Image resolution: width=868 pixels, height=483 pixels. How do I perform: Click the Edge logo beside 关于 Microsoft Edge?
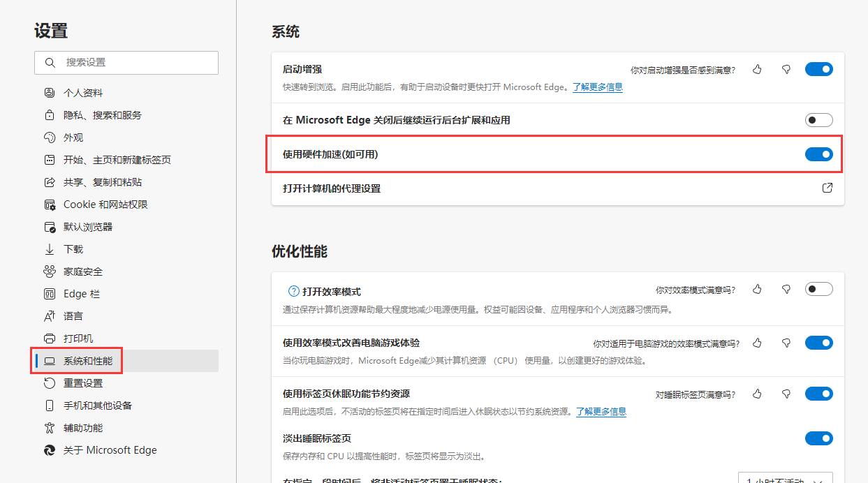pyautogui.click(x=49, y=450)
